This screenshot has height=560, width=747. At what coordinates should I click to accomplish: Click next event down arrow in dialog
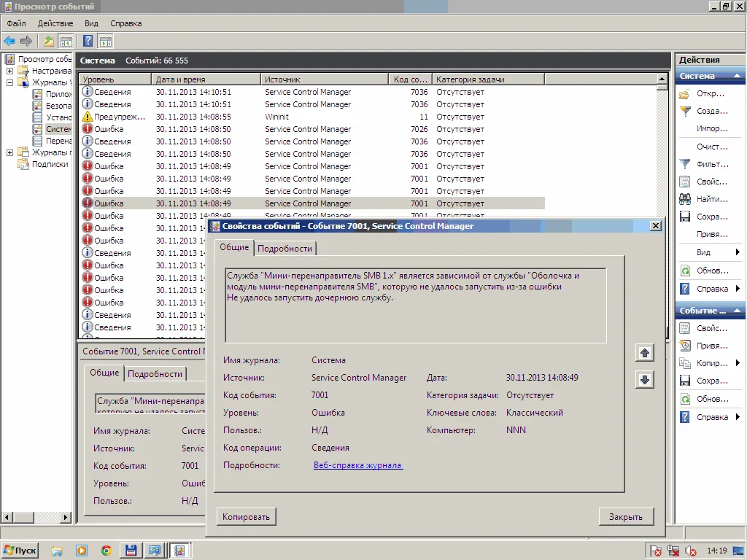[x=645, y=380]
